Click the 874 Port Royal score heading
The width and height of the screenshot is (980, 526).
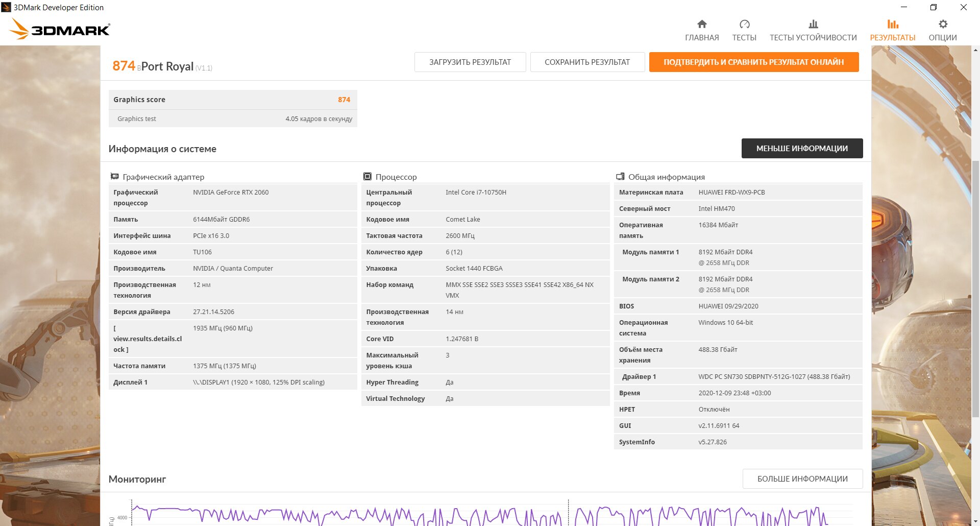click(162, 66)
